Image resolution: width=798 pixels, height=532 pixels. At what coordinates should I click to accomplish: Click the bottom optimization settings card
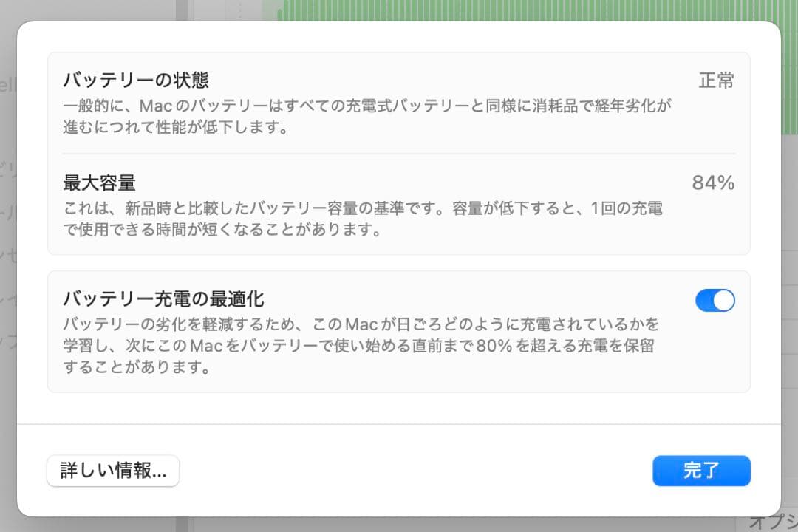[x=399, y=331]
